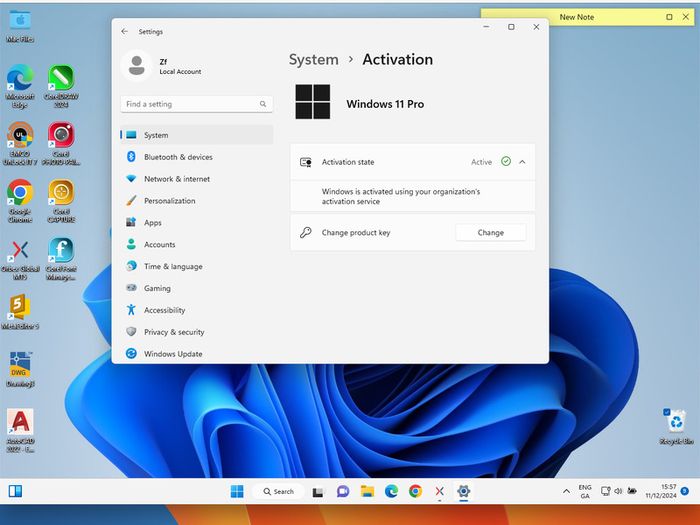This screenshot has width=700, height=525.
Task: Open the Windows Start menu
Action: tap(237, 492)
